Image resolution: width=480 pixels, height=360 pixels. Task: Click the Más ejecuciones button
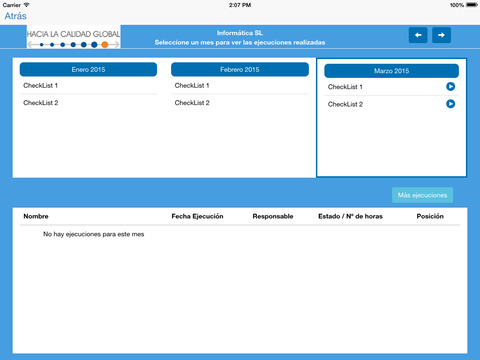(422, 195)
